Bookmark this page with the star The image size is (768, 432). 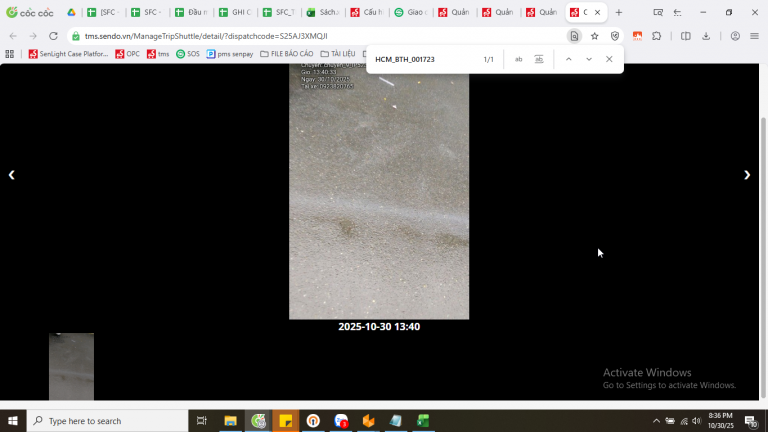(x=595, y=36)
